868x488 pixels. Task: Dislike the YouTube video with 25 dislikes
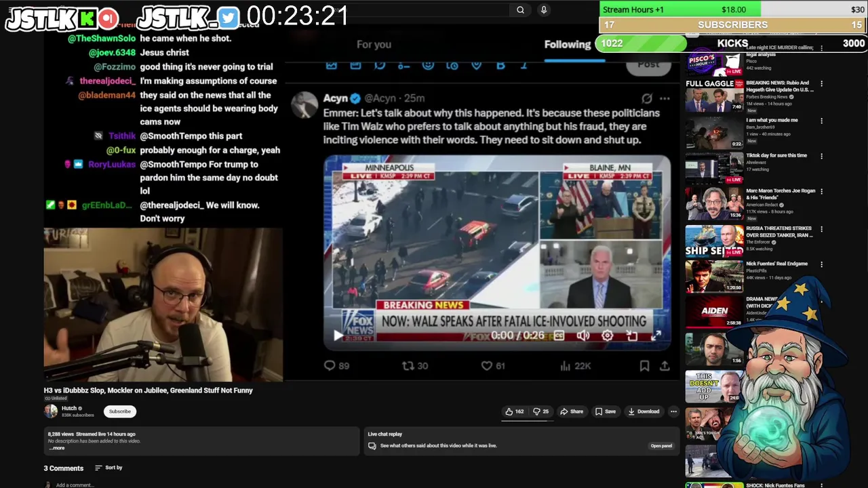540,411
